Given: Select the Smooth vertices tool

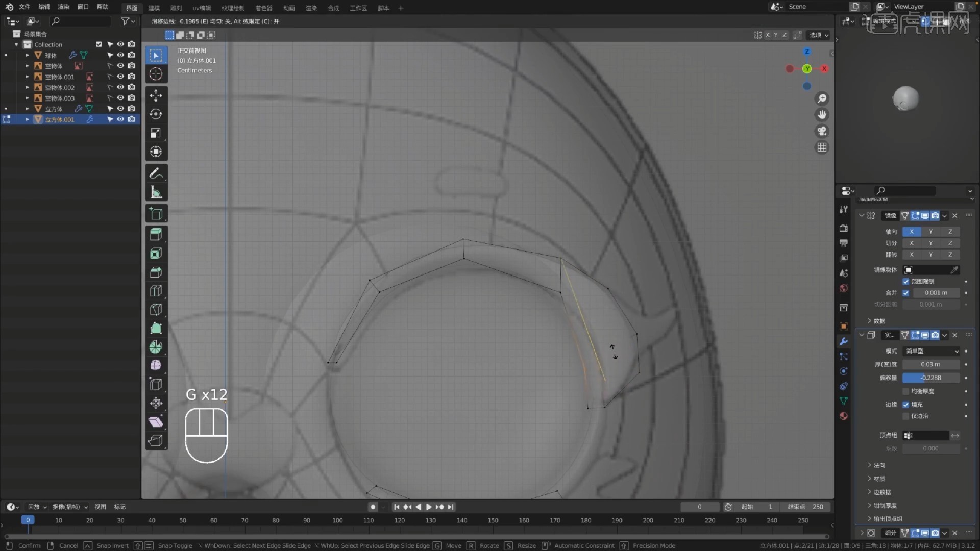Looking at the screenshot, I should click(x=156, y=366).
